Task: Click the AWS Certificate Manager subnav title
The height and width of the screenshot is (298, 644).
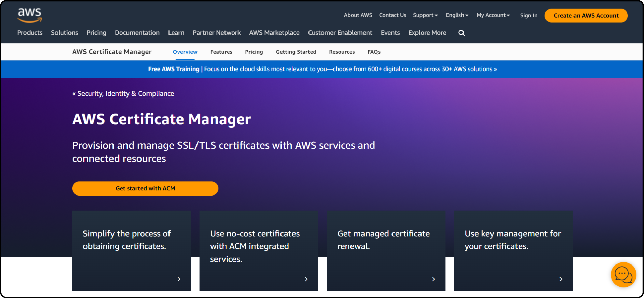Action: click(112, 52)
